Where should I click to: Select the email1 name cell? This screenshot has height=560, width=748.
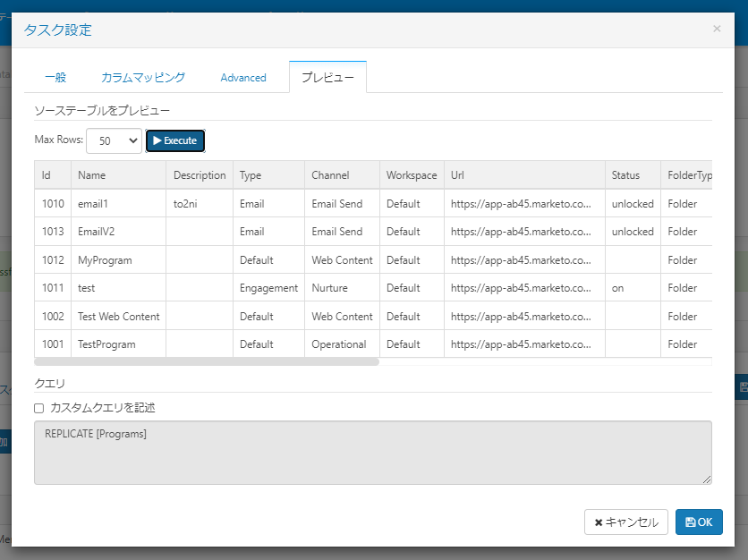pyautogui.click(x=119, y=204)
